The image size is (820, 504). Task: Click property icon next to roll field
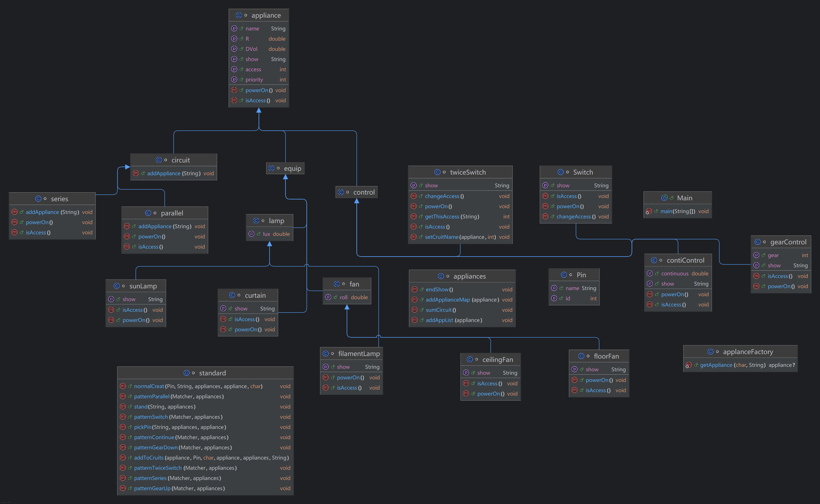[x=328, y=297]
